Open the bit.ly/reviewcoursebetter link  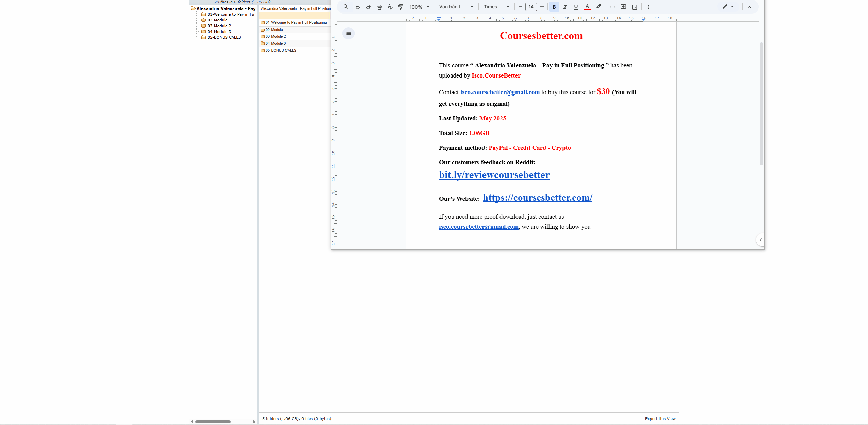[x=494, y=175]
